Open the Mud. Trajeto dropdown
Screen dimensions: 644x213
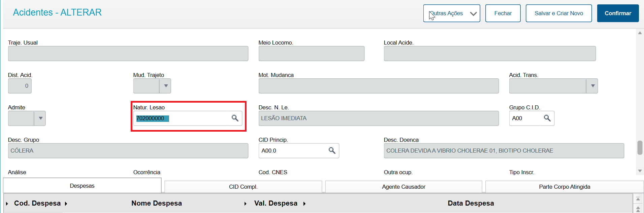pos(165,86)
